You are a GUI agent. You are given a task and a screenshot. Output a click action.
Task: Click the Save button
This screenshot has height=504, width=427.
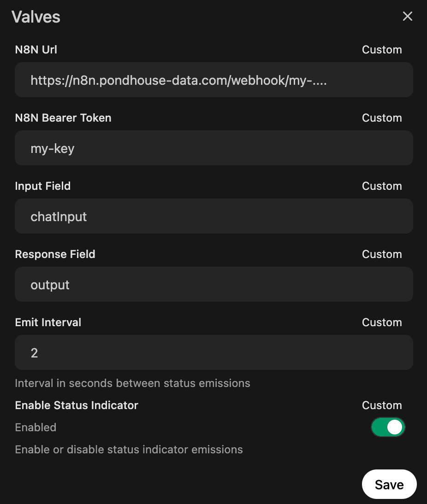pyautogui.click(x=389, y=484)
